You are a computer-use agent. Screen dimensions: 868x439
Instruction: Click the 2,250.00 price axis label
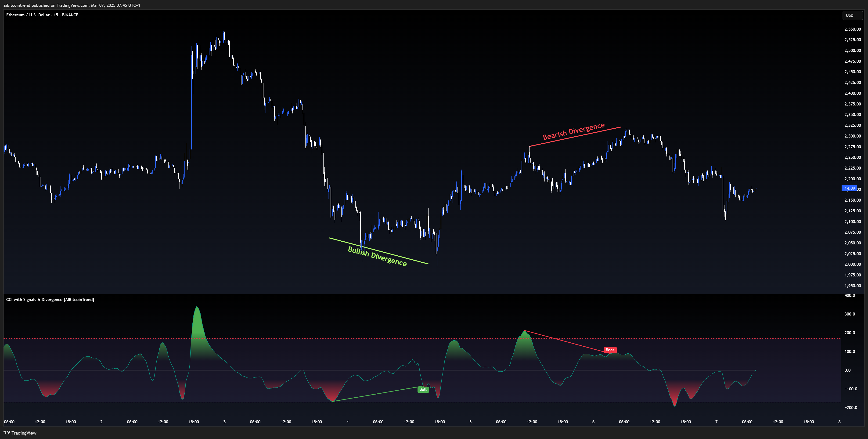(852, 157)
